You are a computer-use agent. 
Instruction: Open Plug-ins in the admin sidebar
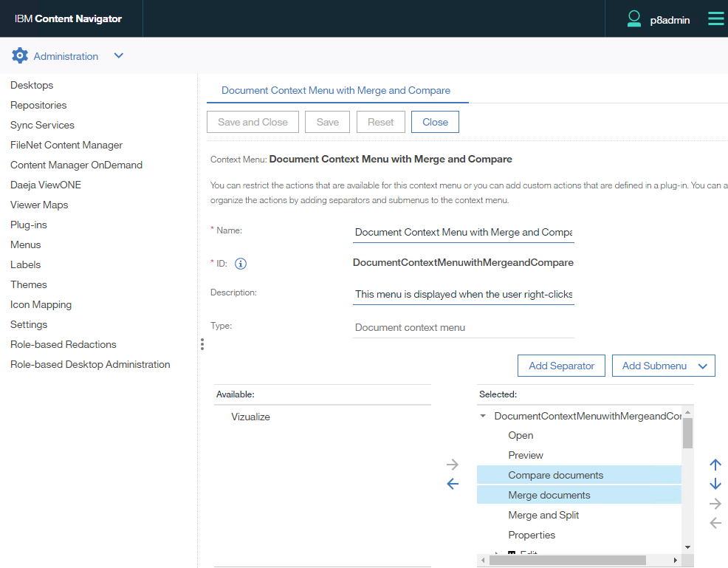tap(29, 225)
